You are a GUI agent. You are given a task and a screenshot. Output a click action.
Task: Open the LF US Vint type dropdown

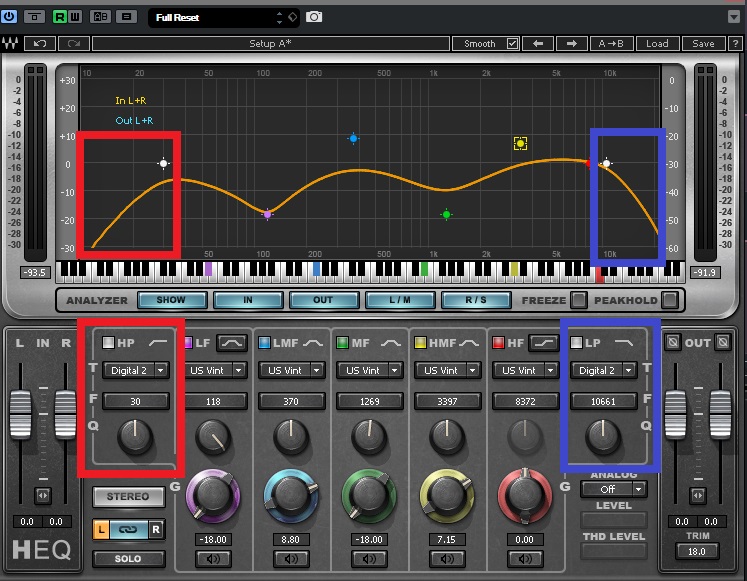point(215,371)
